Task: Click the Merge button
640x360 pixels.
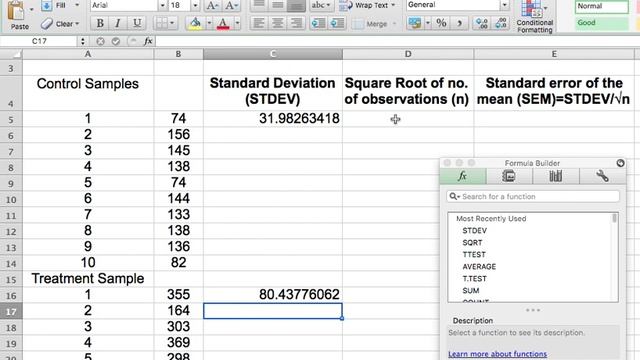Action: pyautogui.click(x=374, y=24)
